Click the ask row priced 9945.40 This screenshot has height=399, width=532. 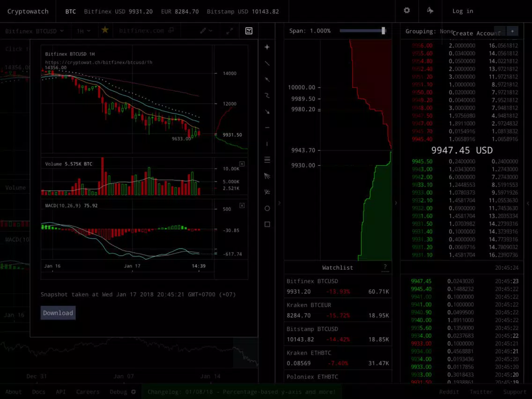[465, 139]
